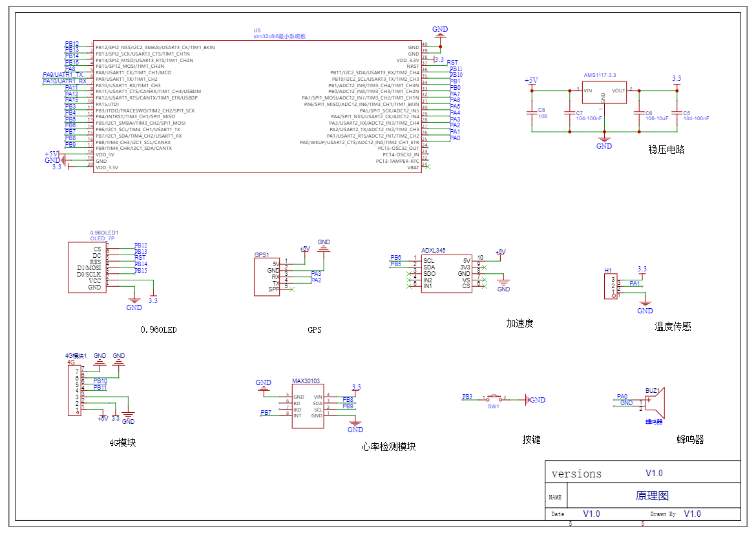Image resolution: width=756 pixels, height=533 pixels.
Task: Select the MAX30103 heart-rate sensor block
Action: [x=308, y=406]
